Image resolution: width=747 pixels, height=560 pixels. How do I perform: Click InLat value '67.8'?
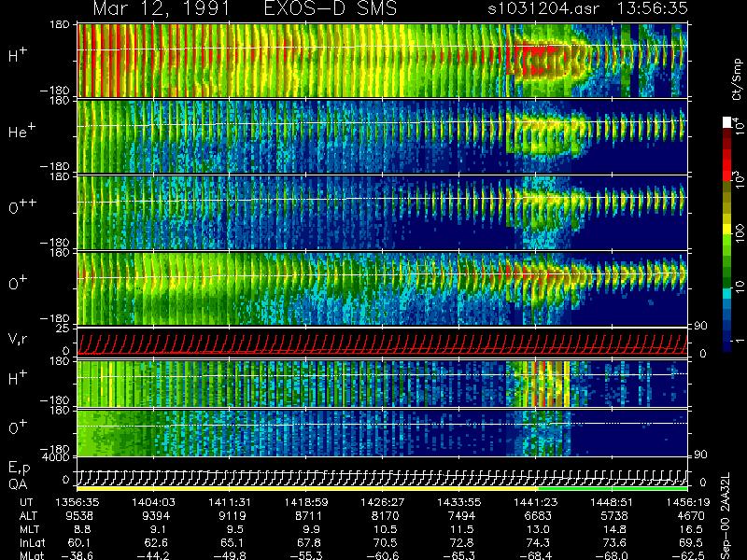click(309, 542)
